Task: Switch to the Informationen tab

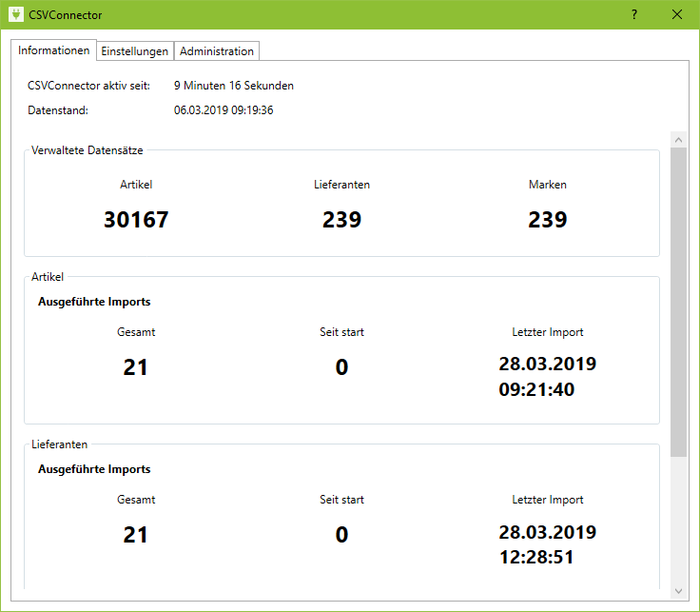Action: click(x=54, y=50)
